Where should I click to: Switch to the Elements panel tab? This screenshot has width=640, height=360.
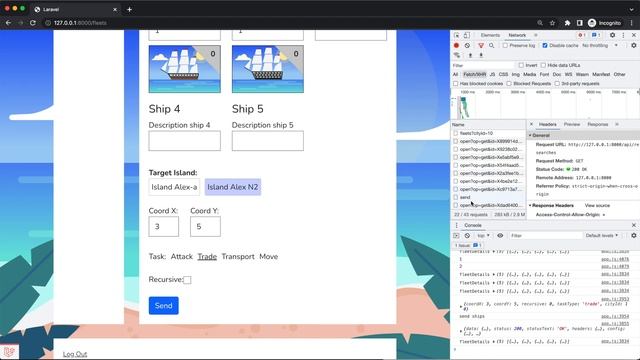point(490,36)
